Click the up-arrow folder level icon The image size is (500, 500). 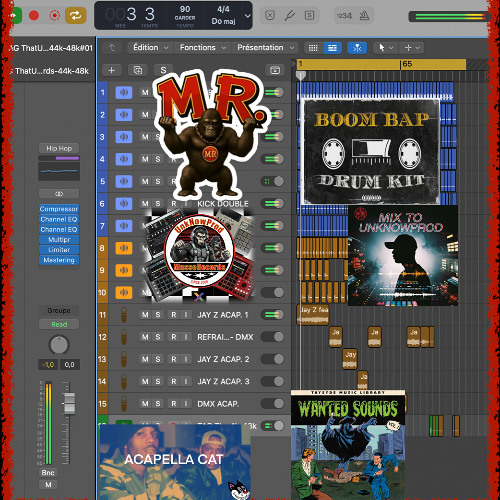point(112,48)
